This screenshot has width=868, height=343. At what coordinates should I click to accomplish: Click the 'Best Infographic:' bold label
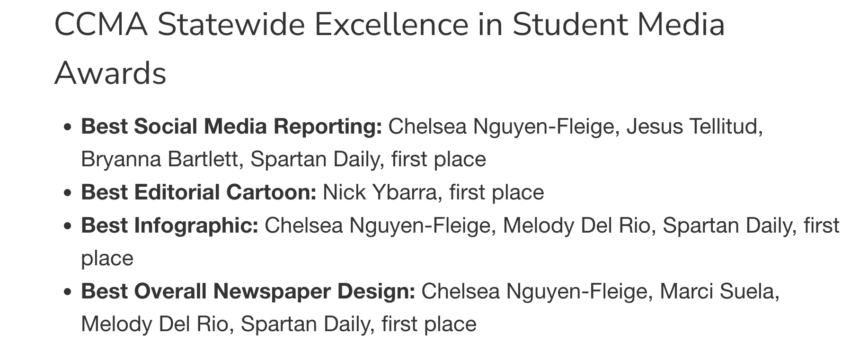pyautogui.click(x=169, y=226)
